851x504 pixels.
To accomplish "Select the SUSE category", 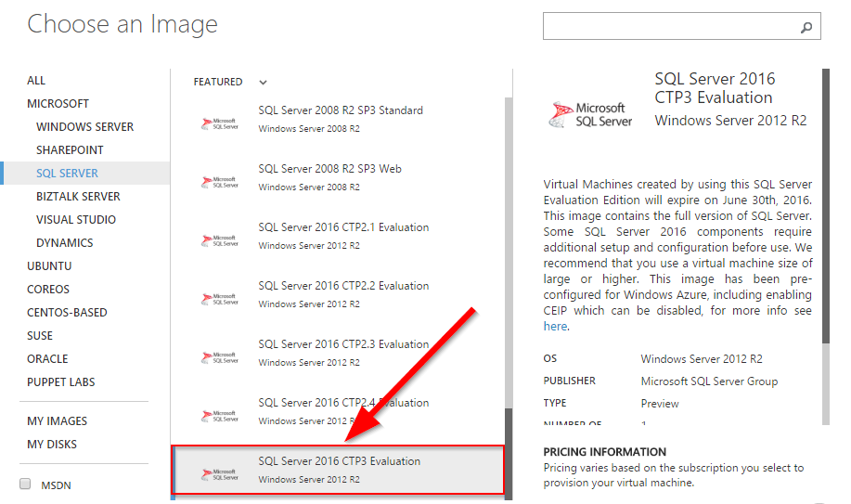I will (40, 336).
